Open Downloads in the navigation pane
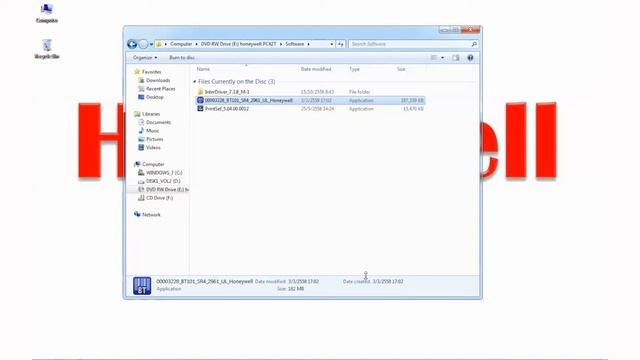 click(158, 80)
